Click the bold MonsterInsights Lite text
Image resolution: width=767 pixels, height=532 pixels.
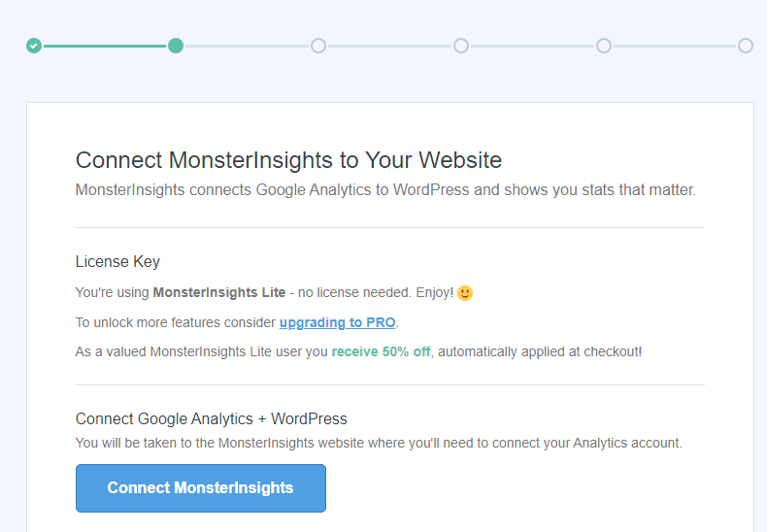(219, 292)
